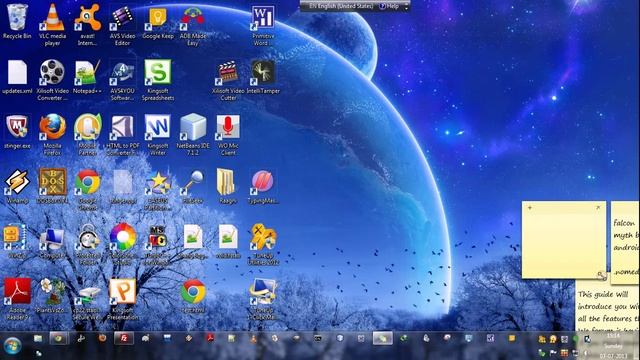The width and height of the screenshot is (640, 360).
Task: Launch TypingMaster shortcut icon
Action: click(263, 182)
